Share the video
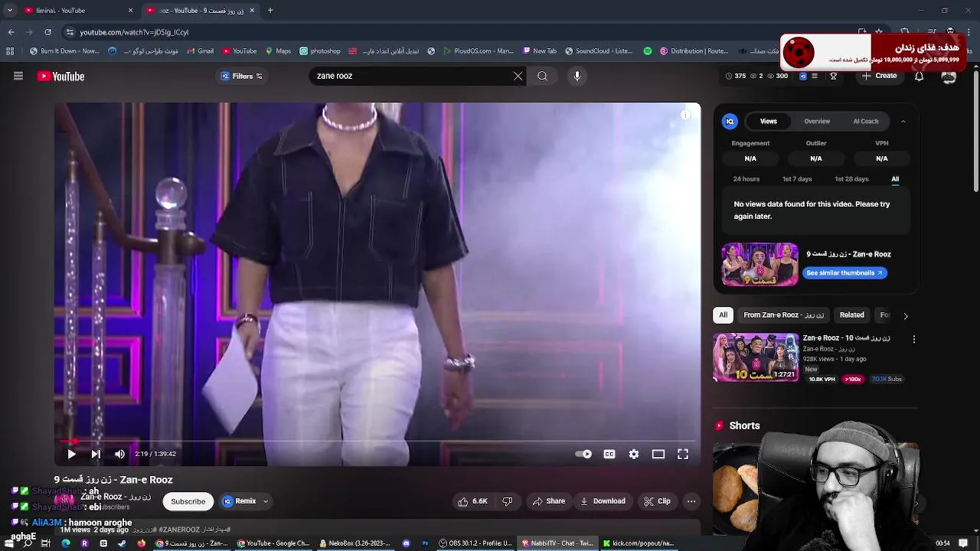The width and height of the screenshot is (980, 551). pos(548,501)
